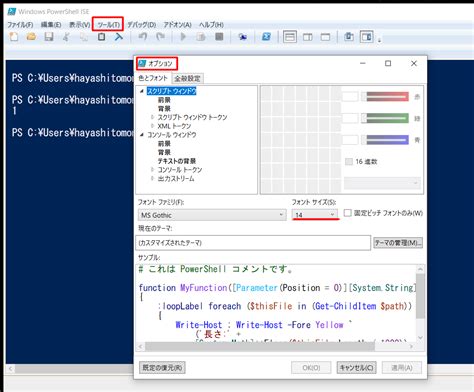Click the red value input box
Viewport: 474px width, 392px height.
350,97
